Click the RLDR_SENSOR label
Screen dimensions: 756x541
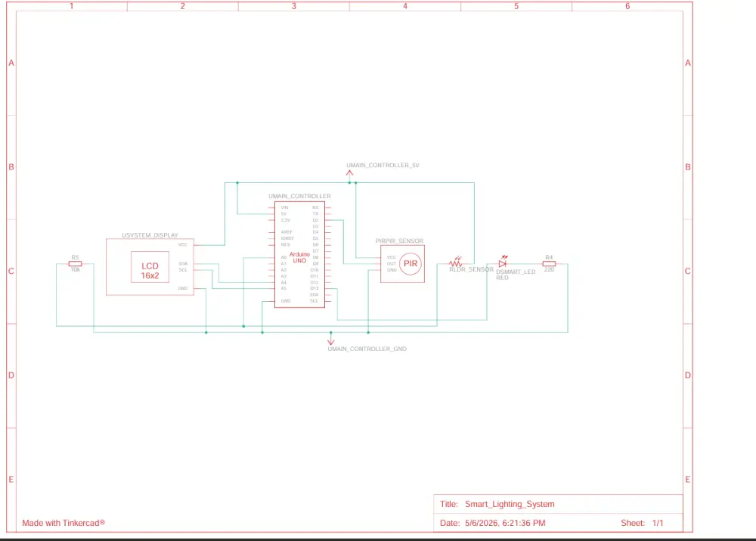pos(471,269)
